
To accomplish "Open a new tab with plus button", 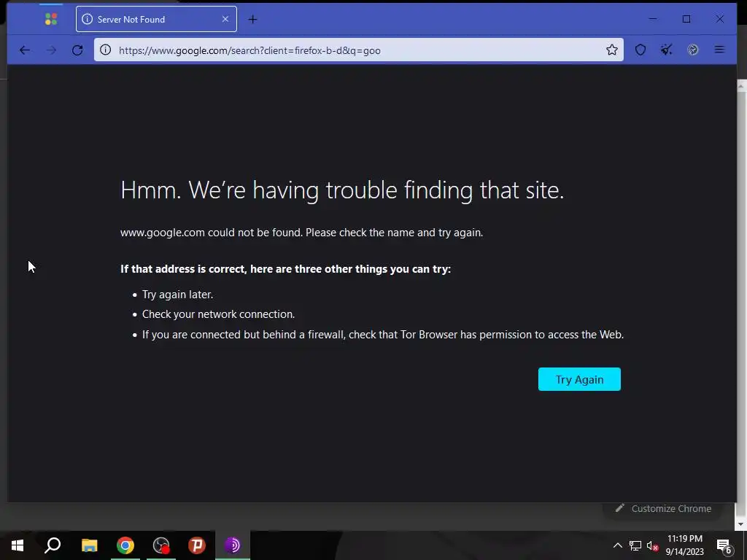I will [x=253, y=20].
